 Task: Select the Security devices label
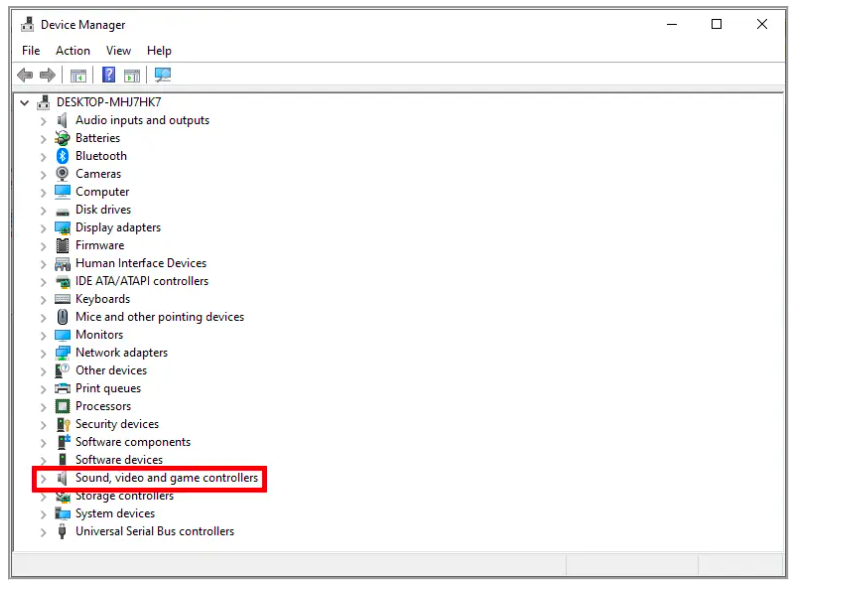(117, 424)
